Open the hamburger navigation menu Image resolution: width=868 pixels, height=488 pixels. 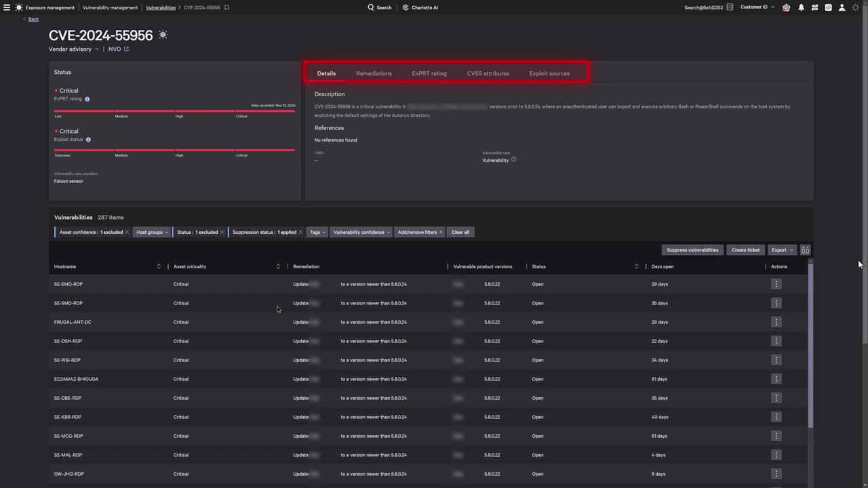tap(7, 7)
